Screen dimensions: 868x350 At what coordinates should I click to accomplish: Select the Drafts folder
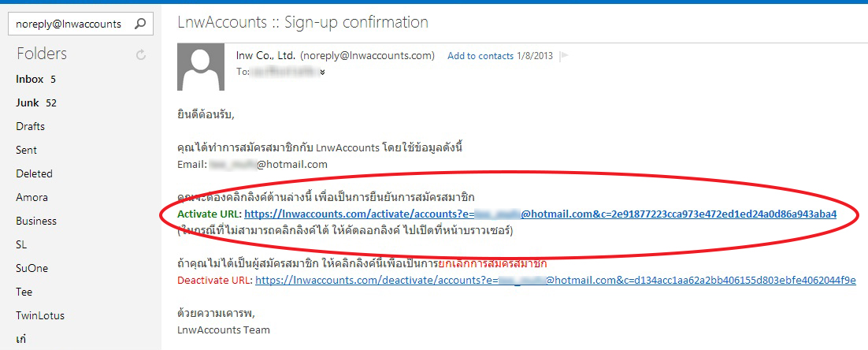coord(31,126)
